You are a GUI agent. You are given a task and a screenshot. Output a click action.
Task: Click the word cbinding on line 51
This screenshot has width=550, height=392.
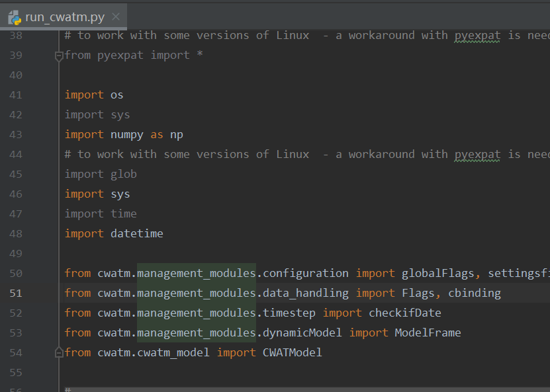coord(475,293)
